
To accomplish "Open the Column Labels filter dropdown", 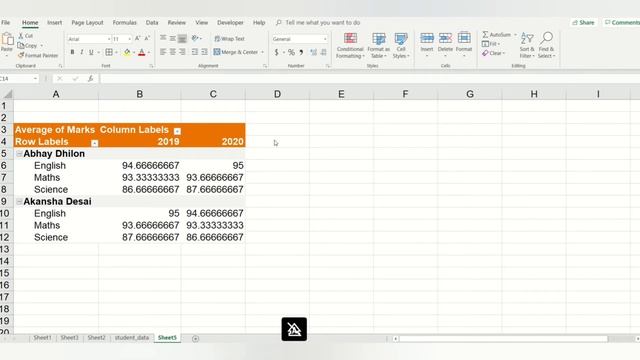I will coord(177,131).
